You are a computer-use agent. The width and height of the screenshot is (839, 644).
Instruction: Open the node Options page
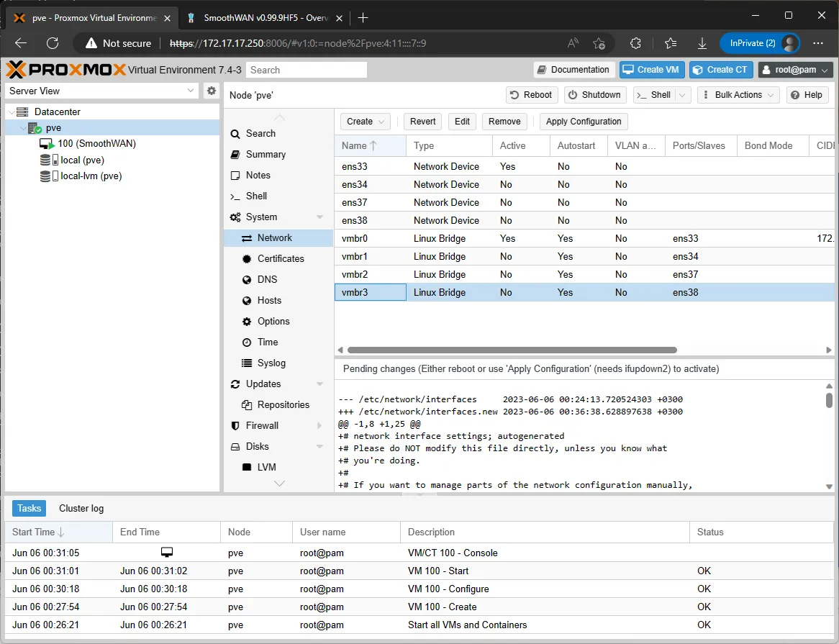click(x=273, y=321)
